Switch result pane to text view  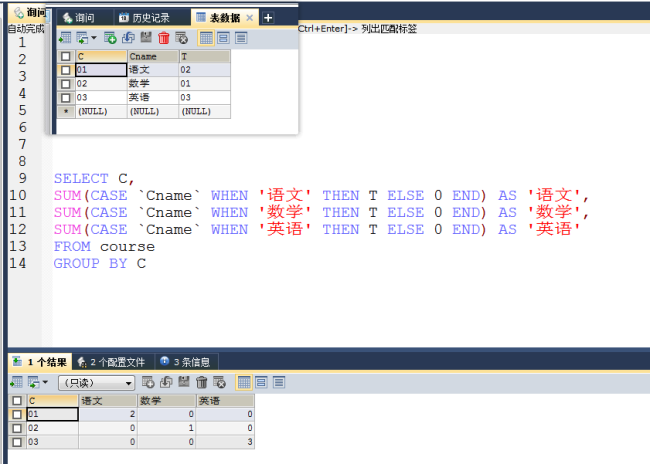pos(279,382)
